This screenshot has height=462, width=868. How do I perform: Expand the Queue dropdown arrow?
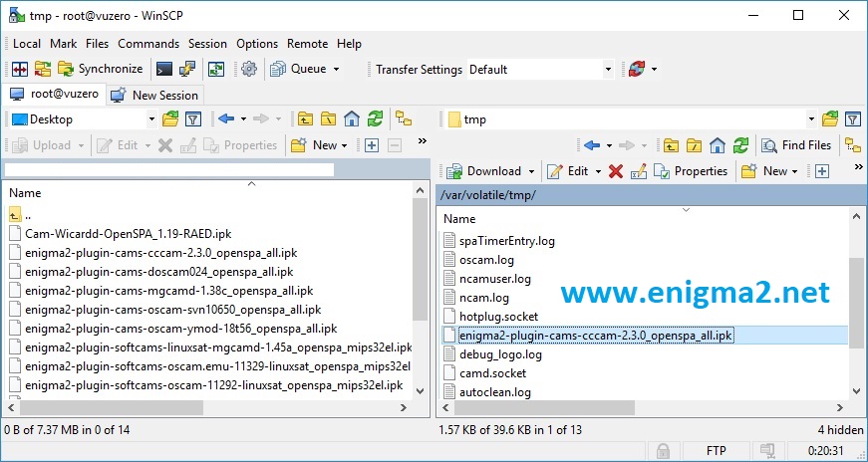click(x=336, y=69)
